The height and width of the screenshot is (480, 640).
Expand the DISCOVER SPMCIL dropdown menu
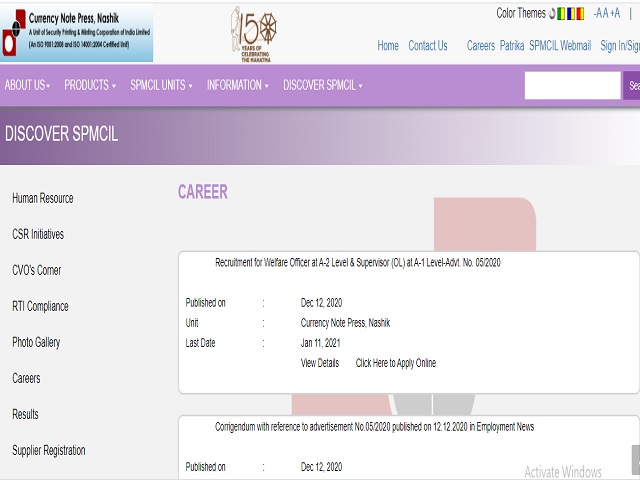(x=323, y=85)
